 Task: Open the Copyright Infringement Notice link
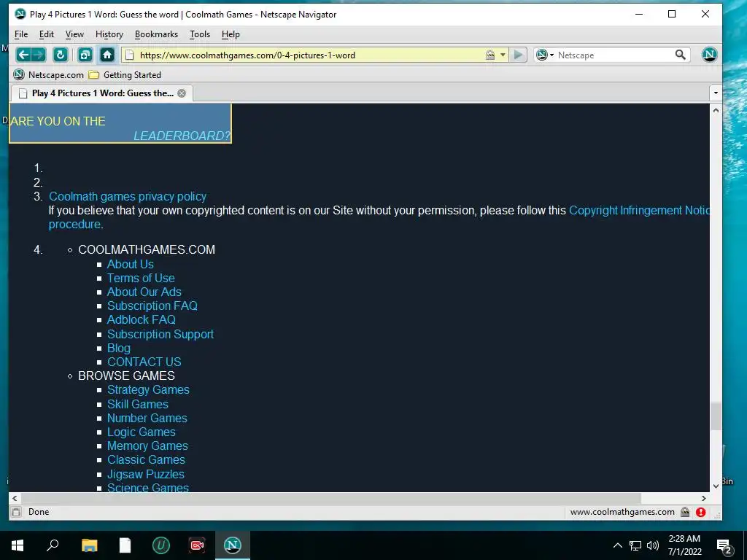[639, 210]
